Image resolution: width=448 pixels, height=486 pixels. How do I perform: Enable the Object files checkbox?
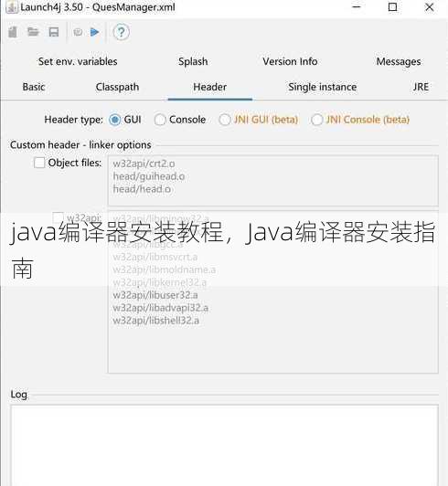(x=39, y=163)
